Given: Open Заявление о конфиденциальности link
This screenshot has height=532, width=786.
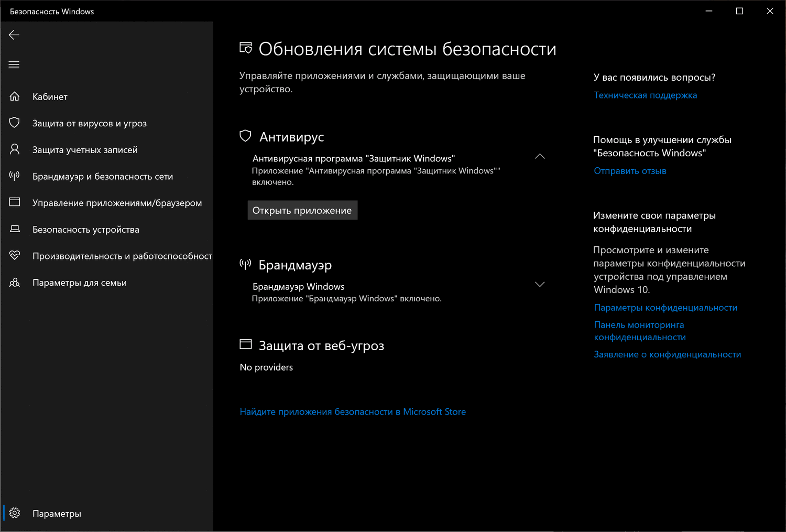Looking at the screenshot, I should coord(667,355).
